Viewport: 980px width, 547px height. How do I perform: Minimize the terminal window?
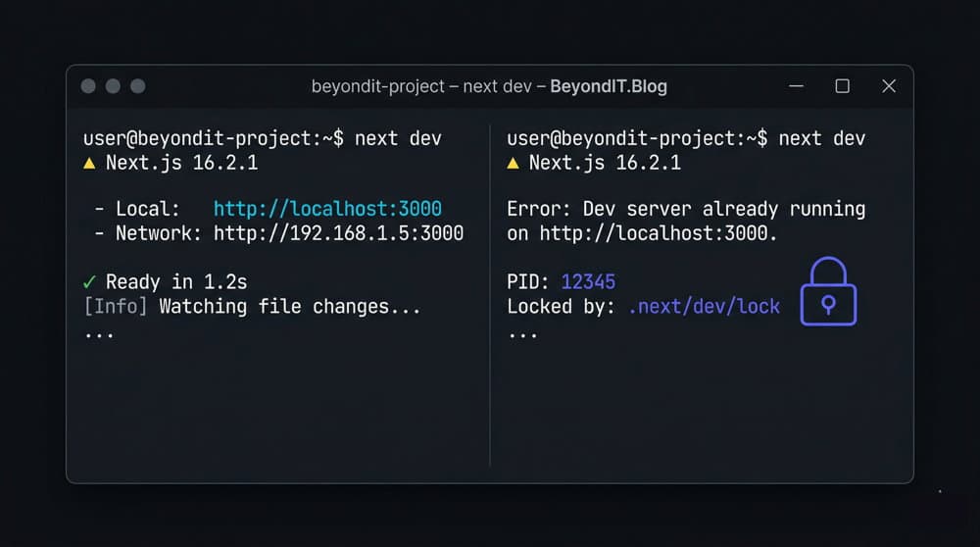click(x=796, y=86)
